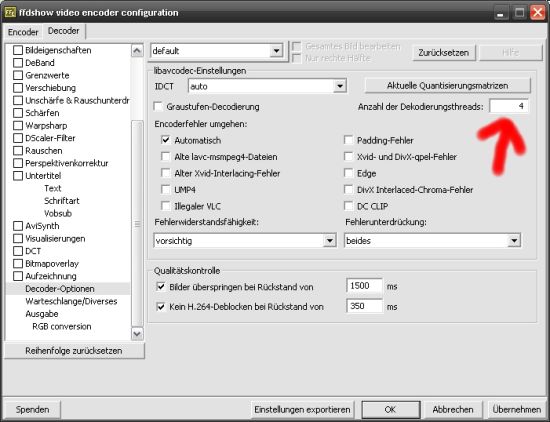
Task: Tick the Untertitel checkbox
Action: pos(18,176)
